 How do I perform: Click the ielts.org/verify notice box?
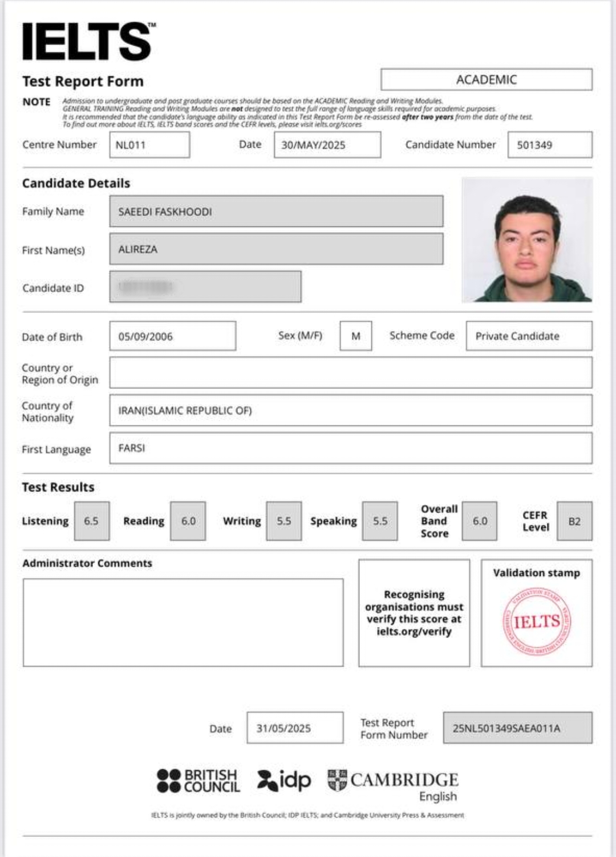tap(414, 613)
